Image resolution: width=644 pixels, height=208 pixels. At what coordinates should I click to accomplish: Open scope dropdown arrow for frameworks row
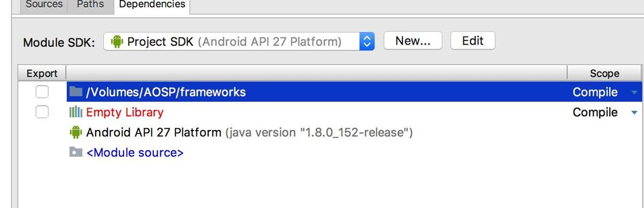634,93
